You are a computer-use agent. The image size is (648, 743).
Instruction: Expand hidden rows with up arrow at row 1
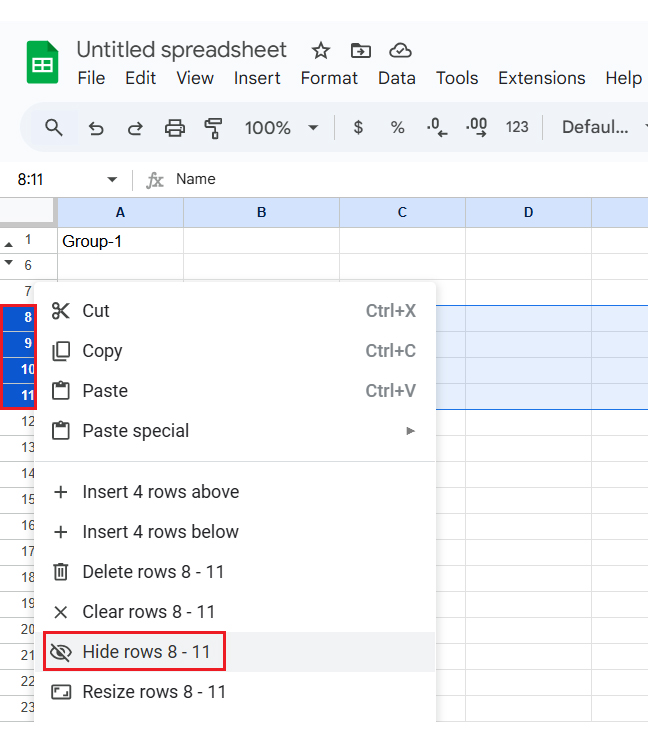pyautogui.click(x=9, y=245)
